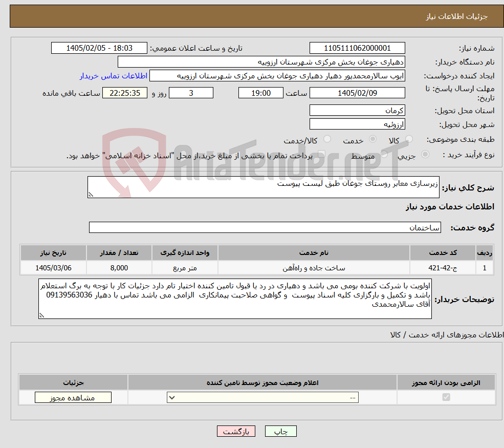
Task: Click the need number field 1105111062000001
Action: pos(357,48)
